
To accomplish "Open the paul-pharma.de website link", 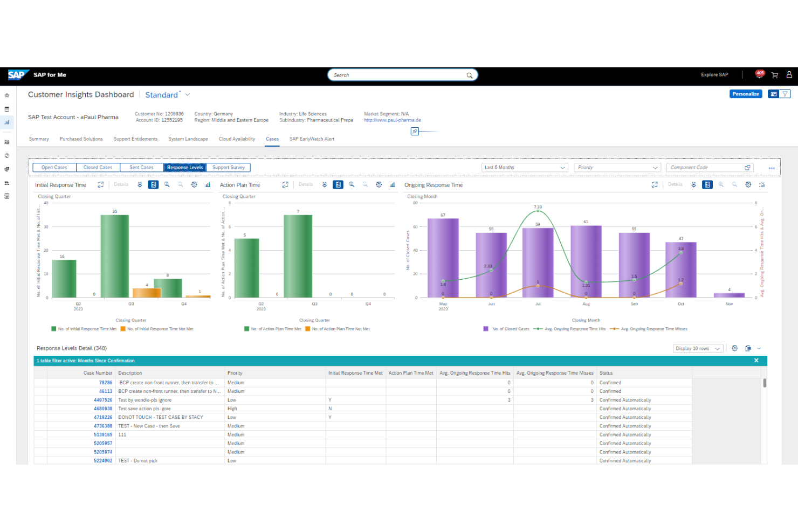I will point(393,120).
